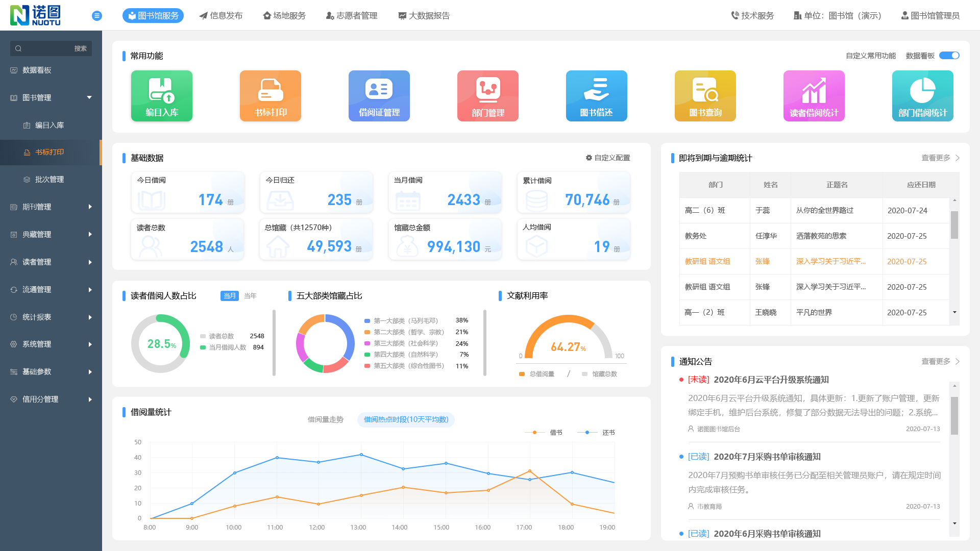Click the 书标打印 label printing tile

pos(271,96)
